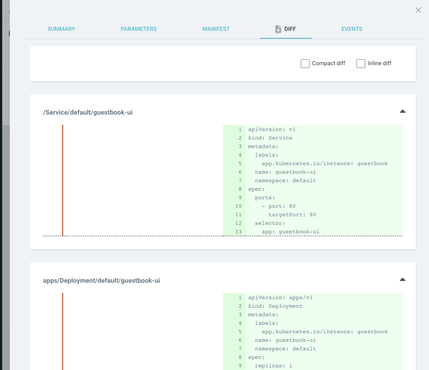Click the 'app: guestbook-ui' line
Viewport: 429px width, 370px height.
[x=290, y=232]
